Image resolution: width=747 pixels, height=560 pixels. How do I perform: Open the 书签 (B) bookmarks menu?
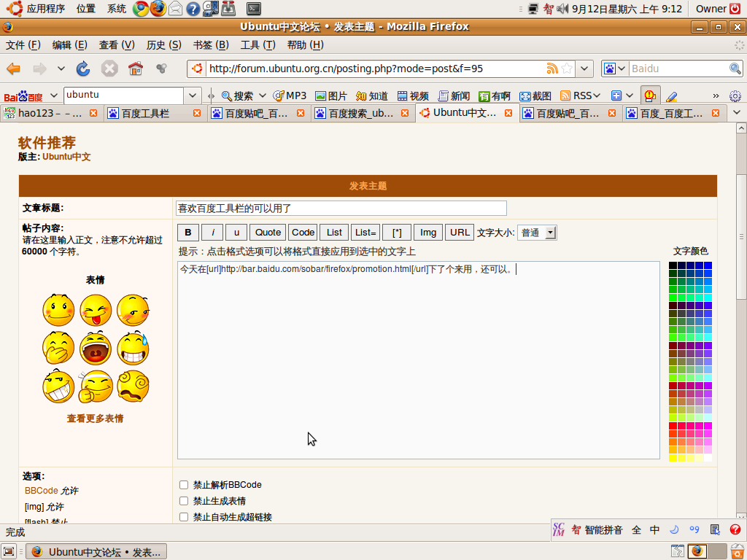point(211,44)
